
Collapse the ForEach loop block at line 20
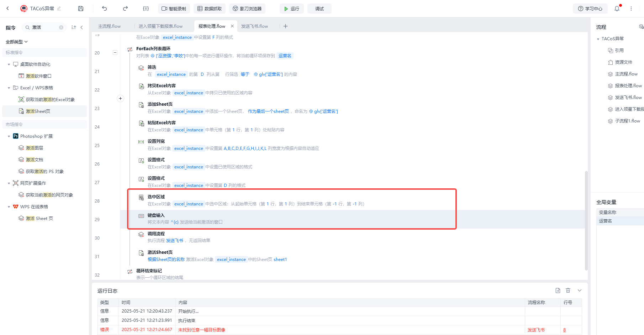click(x=115, y=53)
